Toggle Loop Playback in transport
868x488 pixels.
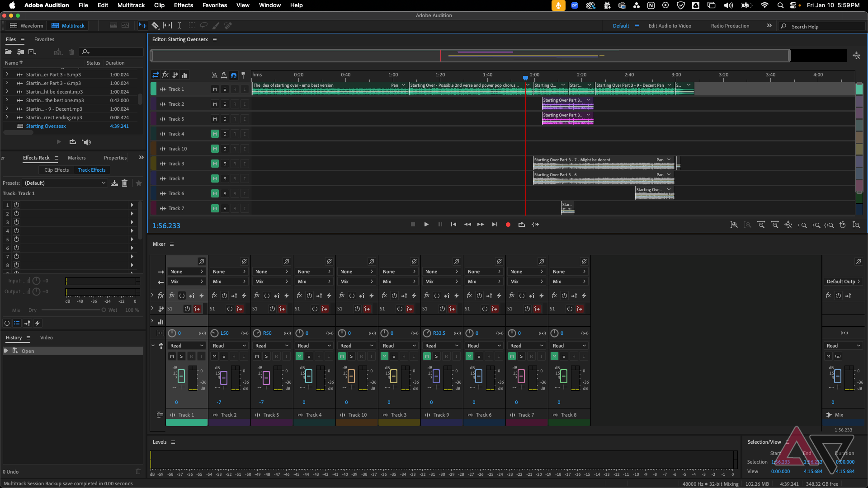point(521,225)
